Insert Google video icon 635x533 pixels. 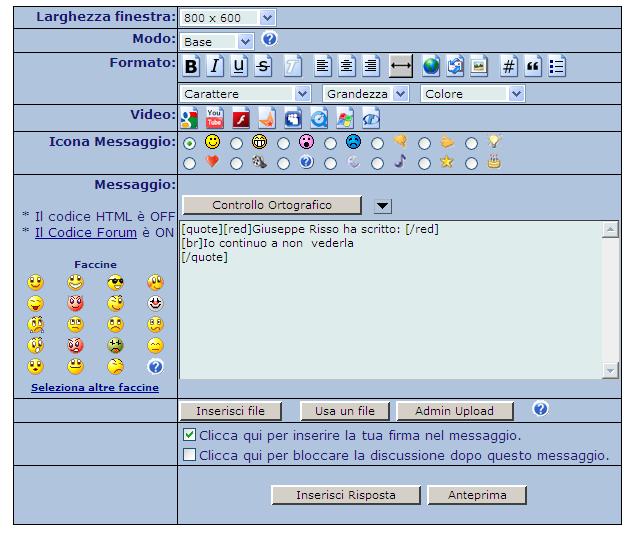(190, 118)
